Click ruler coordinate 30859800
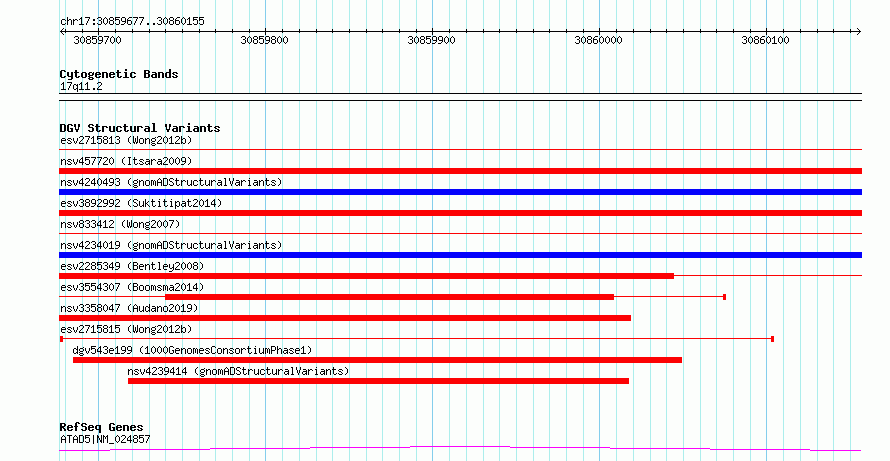Image resolution: width=890 pixels, height=461 pixels. pyautogui.click(x=265, y=40)
